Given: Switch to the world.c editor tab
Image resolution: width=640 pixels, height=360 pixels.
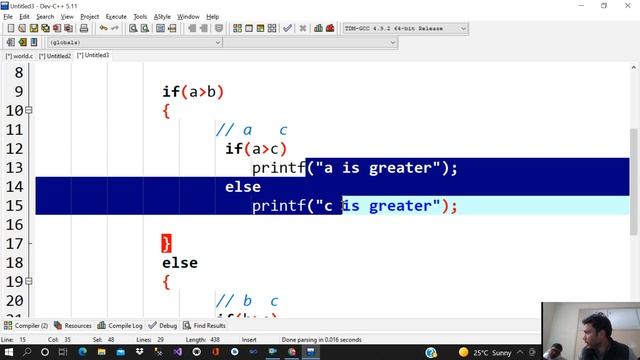Looking at the screenshot, I should tap(19, 56).
